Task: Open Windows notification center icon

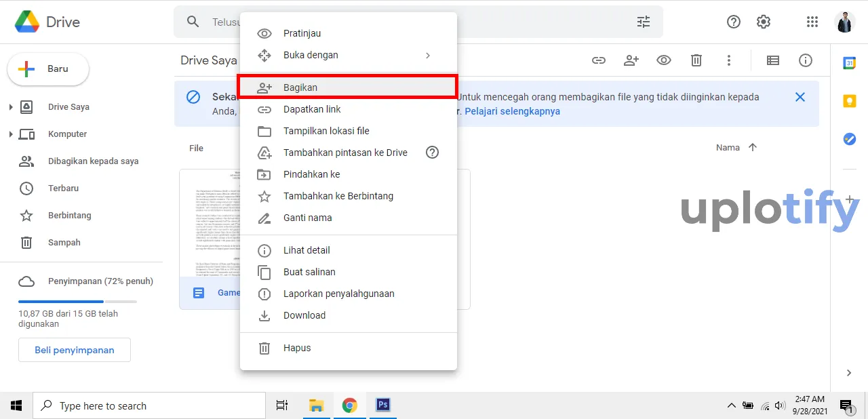Action: 846,405
